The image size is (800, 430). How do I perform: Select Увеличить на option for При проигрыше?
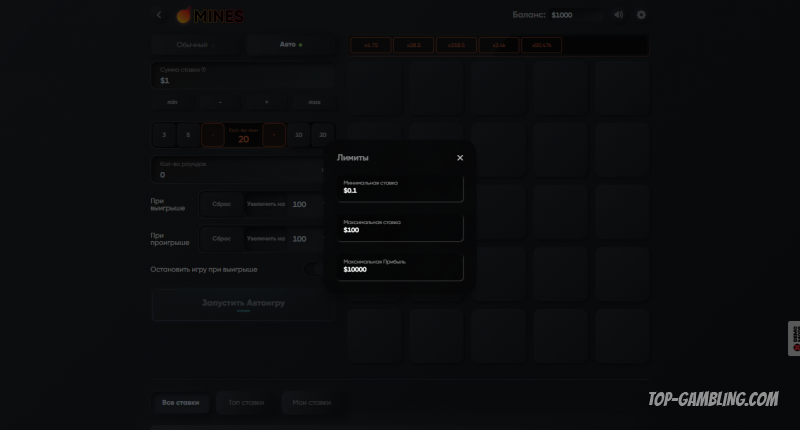click(x=266, y=239)
